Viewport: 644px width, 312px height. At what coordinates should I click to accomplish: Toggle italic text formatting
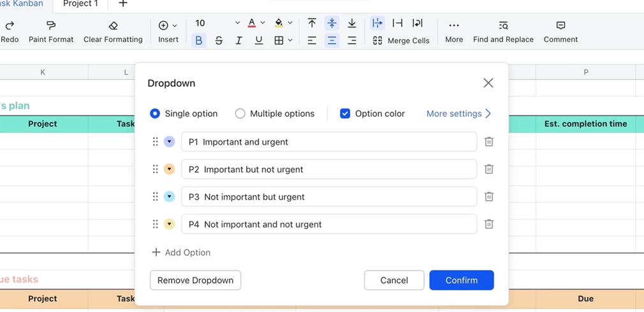238,40
